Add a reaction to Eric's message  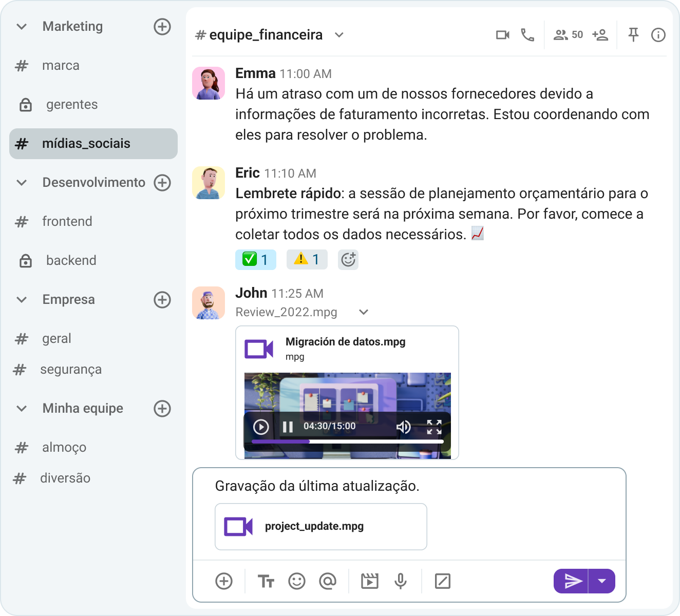[x=348, y=260]
